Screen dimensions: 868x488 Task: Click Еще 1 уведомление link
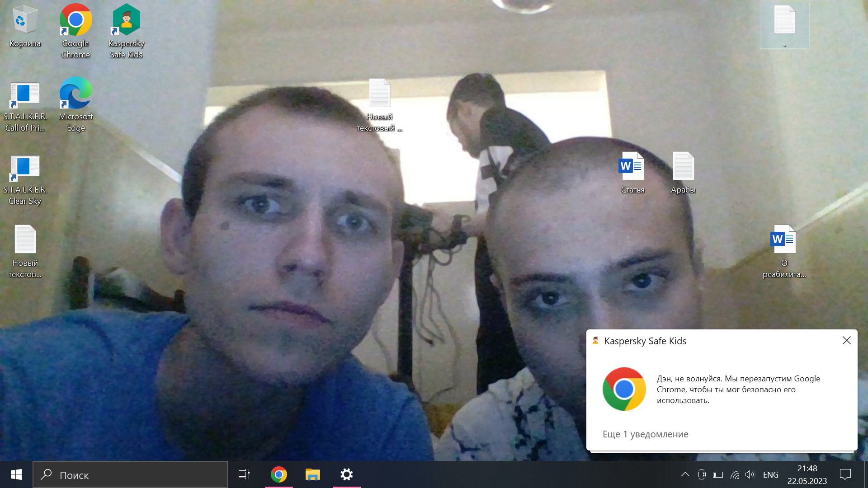coord(645,434)
